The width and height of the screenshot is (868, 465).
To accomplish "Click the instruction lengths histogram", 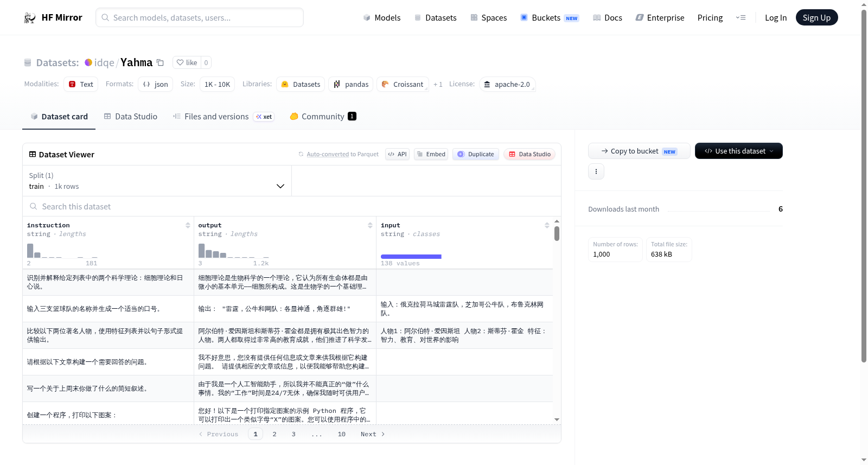I will tap(62, 251).
